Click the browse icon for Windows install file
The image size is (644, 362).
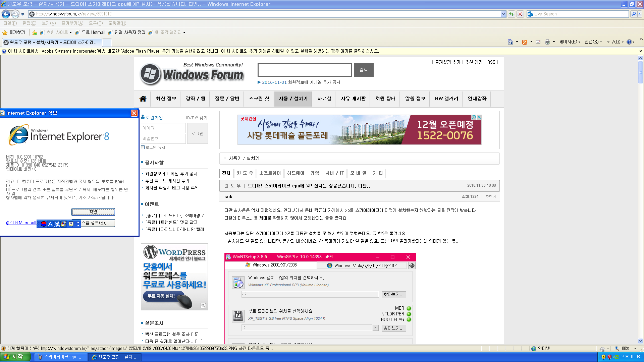click(393, 294)
